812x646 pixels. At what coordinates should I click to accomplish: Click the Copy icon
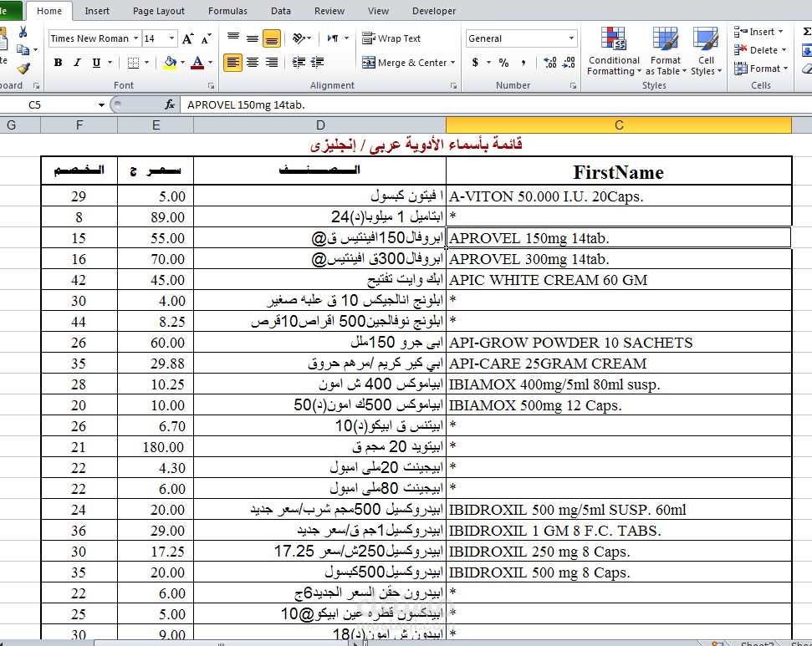point(23,49)
